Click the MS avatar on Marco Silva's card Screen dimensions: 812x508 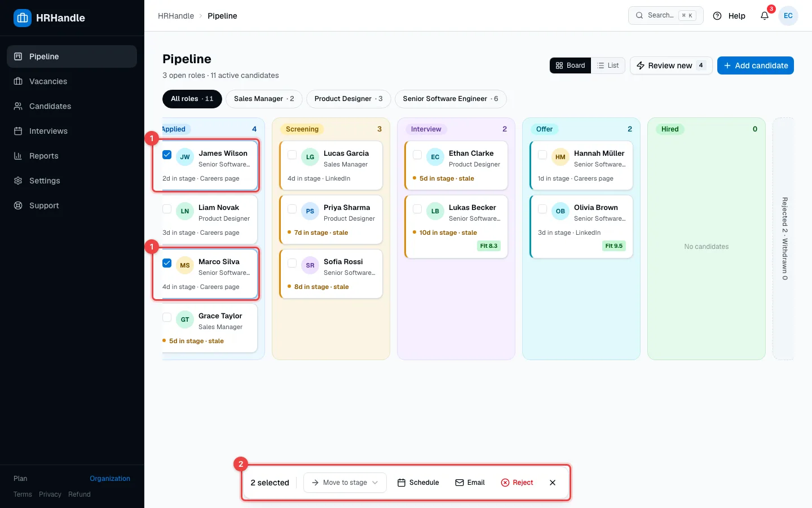click(x=185, y=265)
